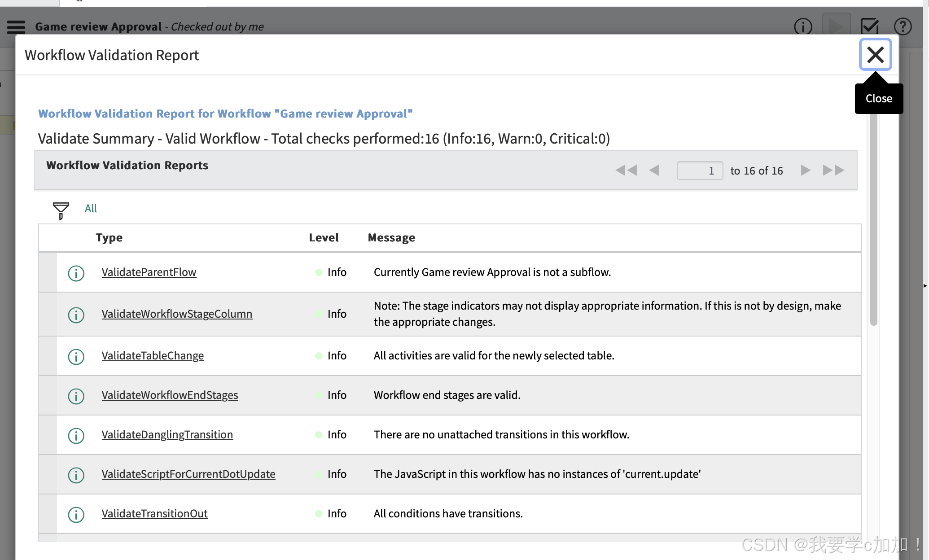Go to the last page of reports
The height and width of the screenshot is (560, 929).
coord(833,171)
